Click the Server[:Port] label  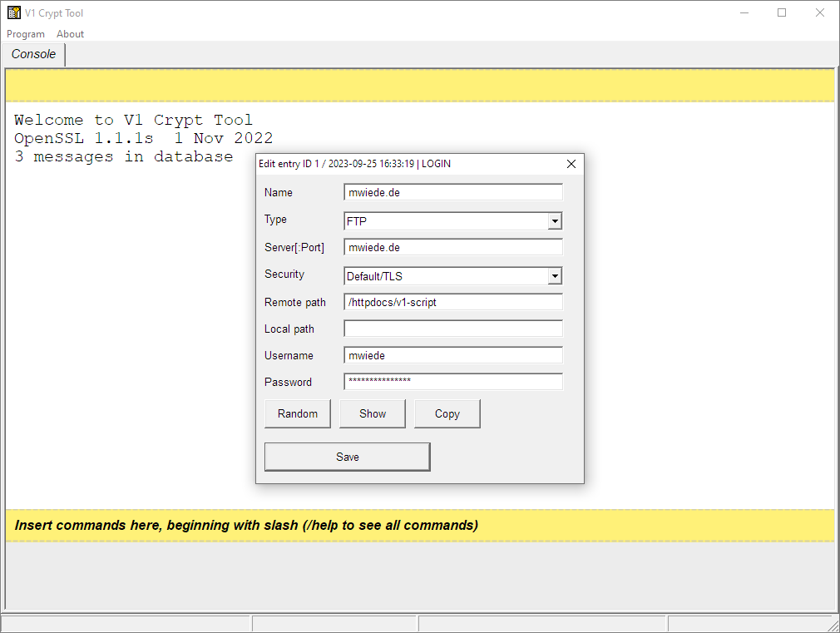[294, 248]
